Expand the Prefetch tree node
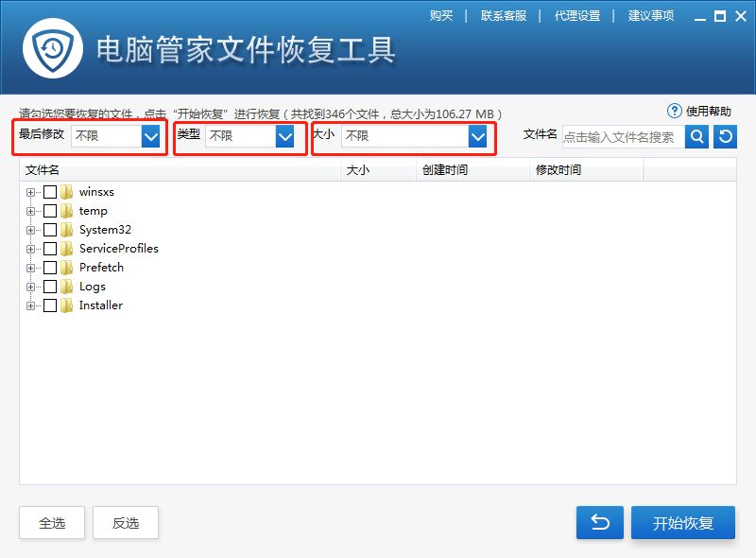Screen dimensions: 756x558 point(31,268)
